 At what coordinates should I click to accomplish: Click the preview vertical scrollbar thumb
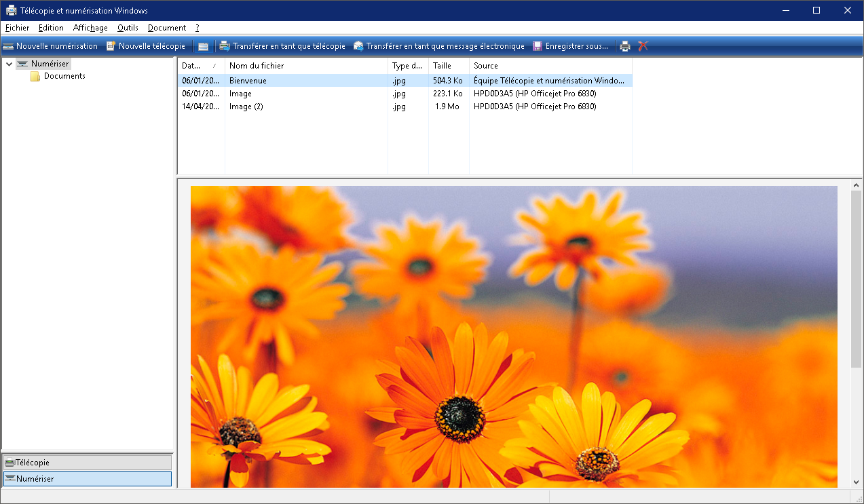pos(856,278)
